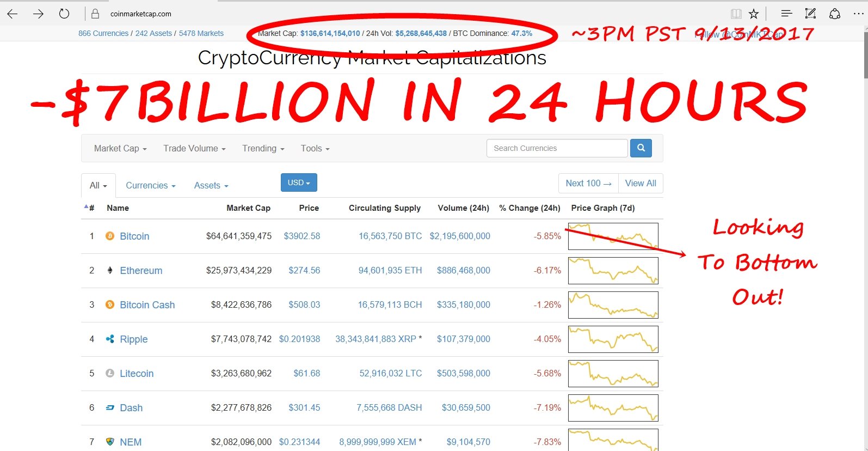The width and height of the screenshot is (868, 451).
Task: Sort table by the Name column header
Action: [118, 208]
